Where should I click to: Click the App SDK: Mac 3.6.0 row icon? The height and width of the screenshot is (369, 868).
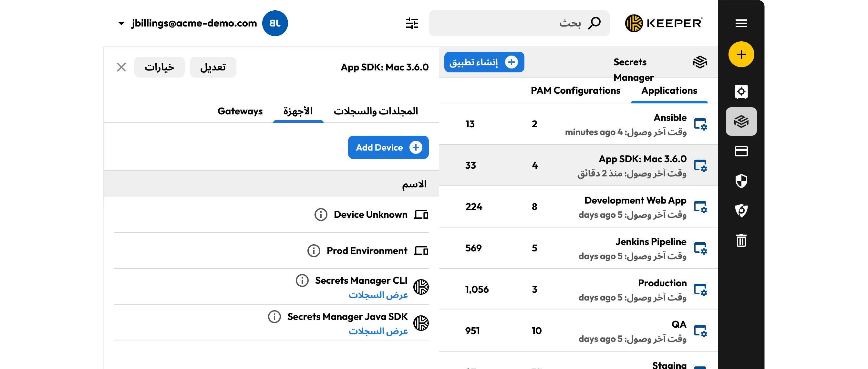tap(700, 166)
